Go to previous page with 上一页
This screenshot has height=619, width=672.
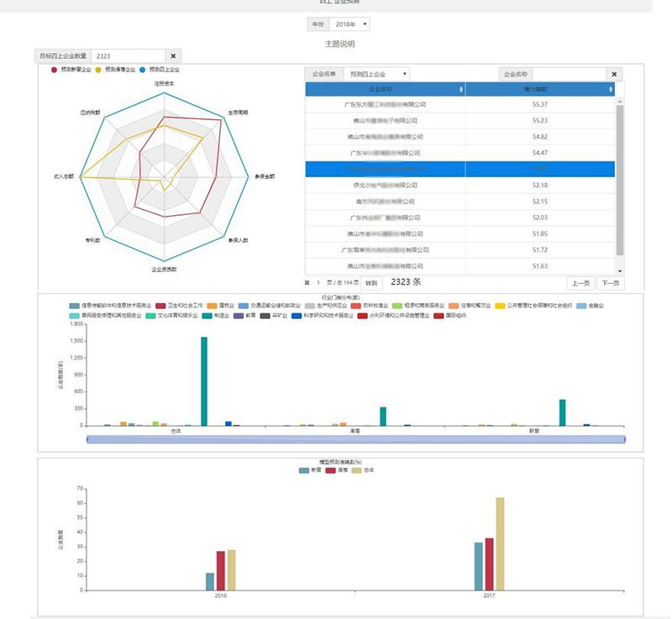(x=578, y=283)
